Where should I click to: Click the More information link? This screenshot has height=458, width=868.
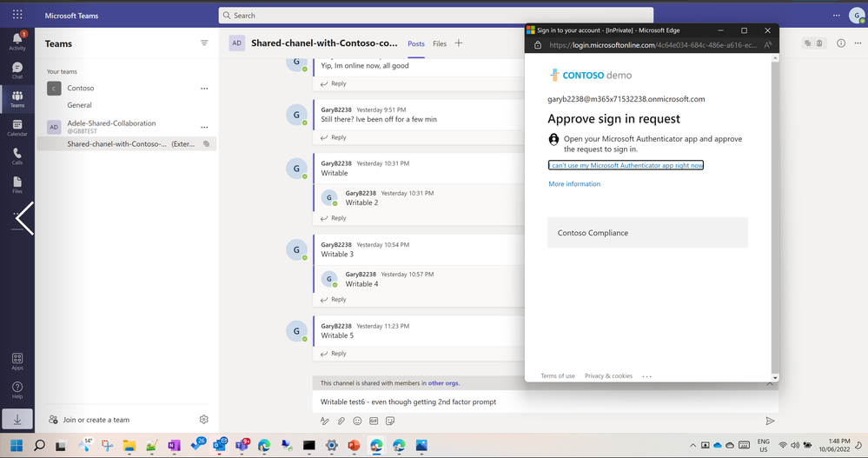pyautogui.click(x=574, y=184)
